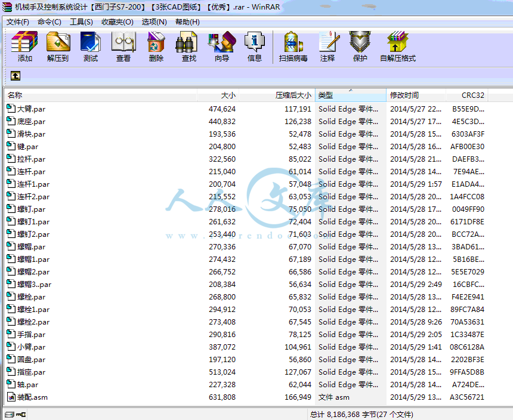
Task: Click the 文件 asm type cell
Action: click(x=333, y=397)
